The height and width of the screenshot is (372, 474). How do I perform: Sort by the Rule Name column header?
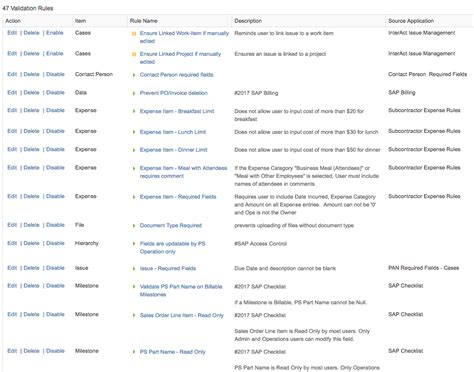tap(144, 21)
